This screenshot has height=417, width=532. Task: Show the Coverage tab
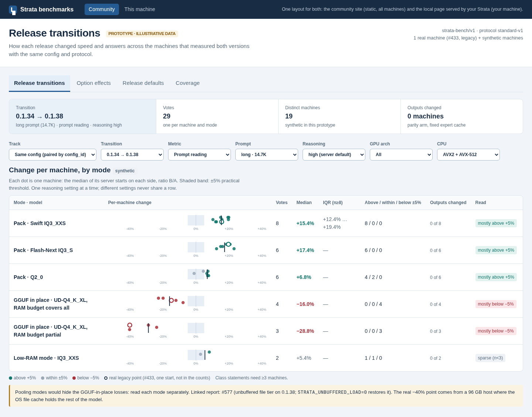188,83
